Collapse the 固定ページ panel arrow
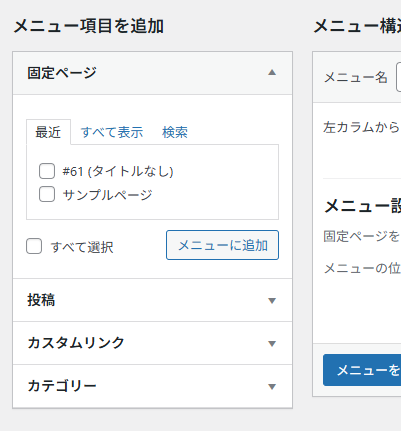This screenshot has height=431, width=401. pos(272,72)
